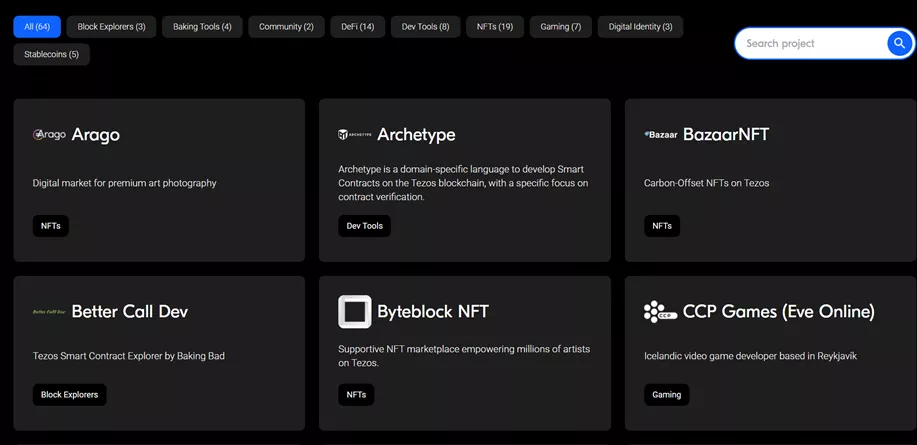This screenshot has height=445, width=917.
Task: Select the Gaming (7) category
Action: click(x=560, y=26)
